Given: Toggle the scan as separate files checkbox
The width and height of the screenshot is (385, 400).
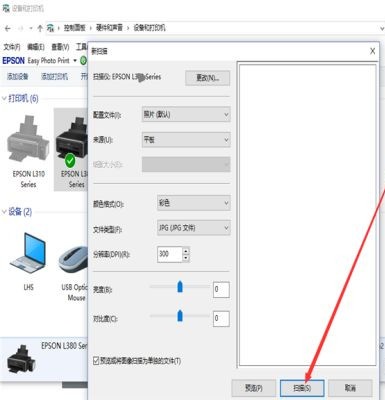Looking at the screenshot, I should point(96,361).
